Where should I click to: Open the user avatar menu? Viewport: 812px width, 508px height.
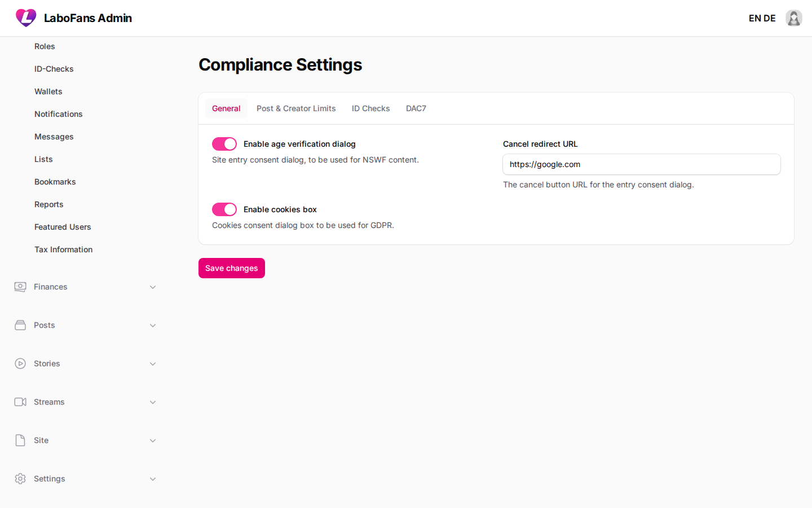tap(794, 18)
